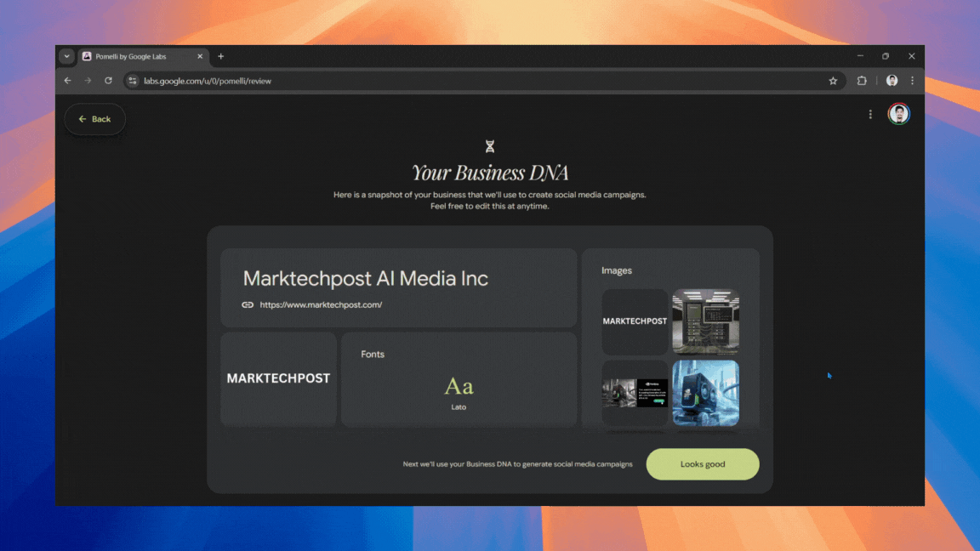Select the server room image thumbnail
Image resolution: width=980 pixels, height=551 pixels.
tap(705, 321)
